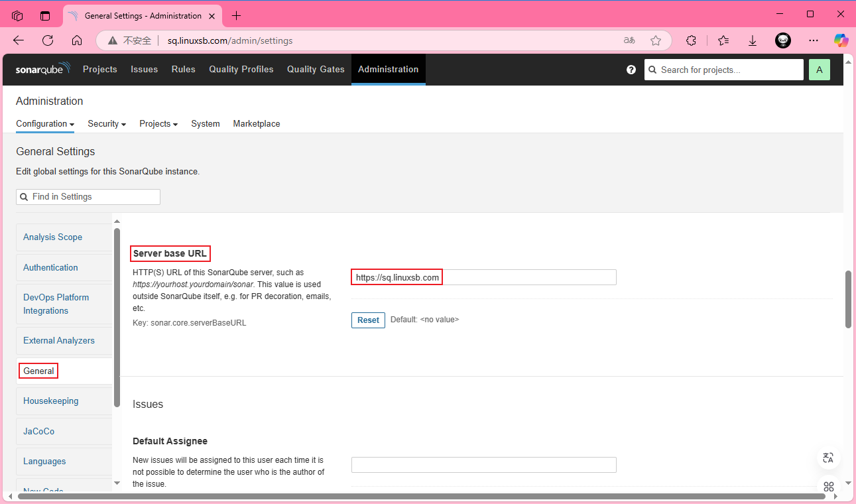Open the Marketplace admin tab
Image resolution: width=856 pixels, height=504 pixels.
tap(257, 124)
